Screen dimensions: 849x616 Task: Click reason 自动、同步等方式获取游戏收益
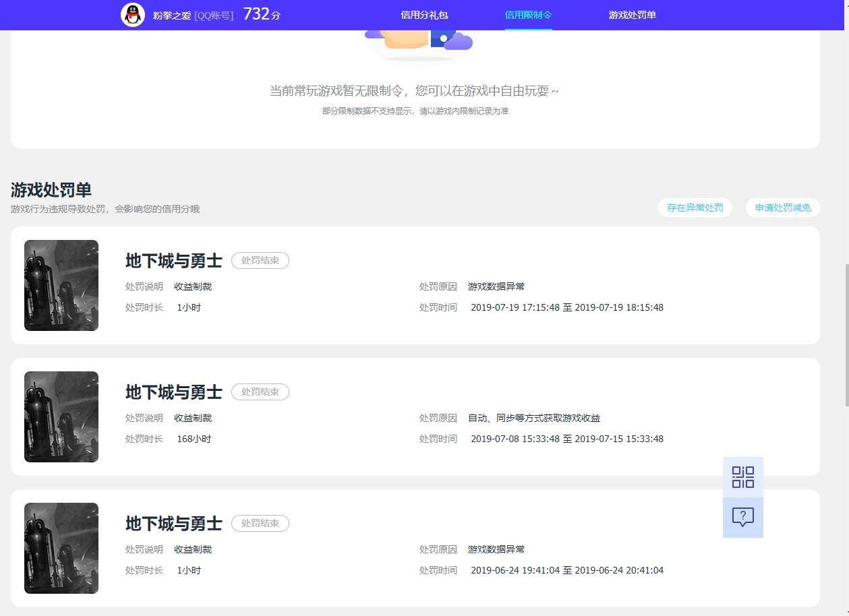(534, 418)
